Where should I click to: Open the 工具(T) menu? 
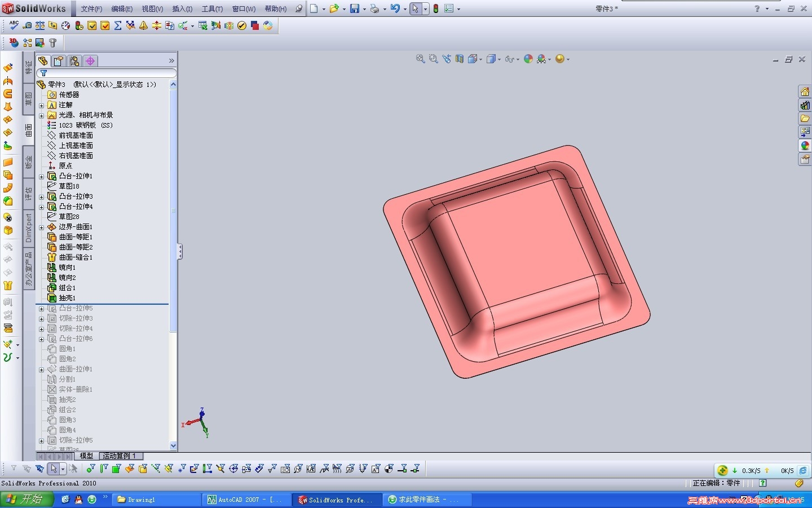(212, 8)
